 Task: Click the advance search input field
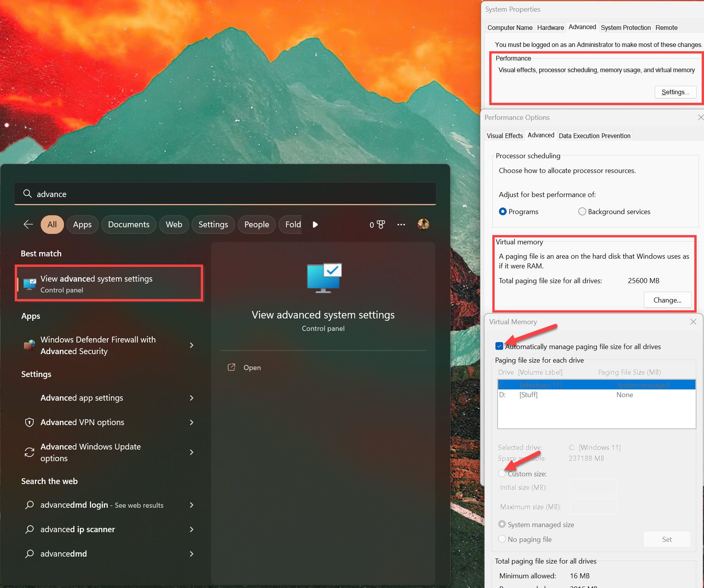(x=225, y=194)
